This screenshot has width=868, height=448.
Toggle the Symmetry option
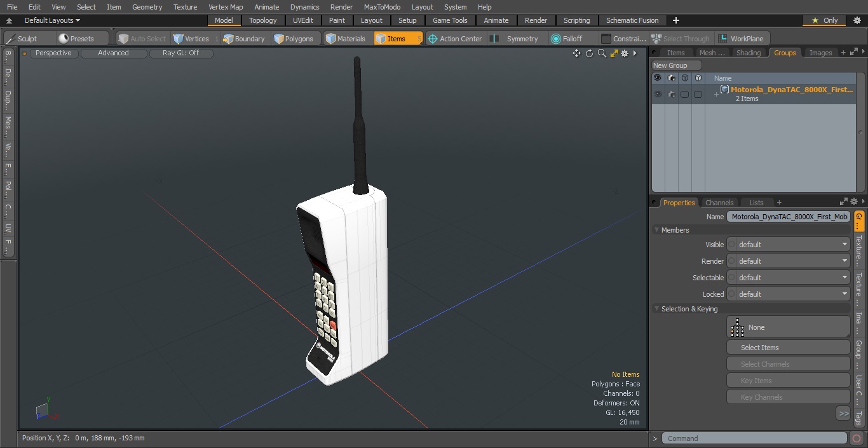[516, 39]
